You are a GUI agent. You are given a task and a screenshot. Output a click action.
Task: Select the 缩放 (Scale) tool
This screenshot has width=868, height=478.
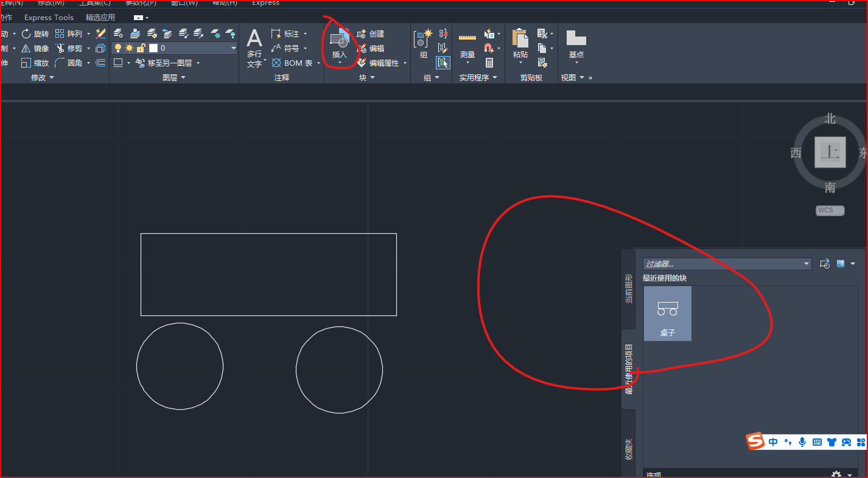35,63
